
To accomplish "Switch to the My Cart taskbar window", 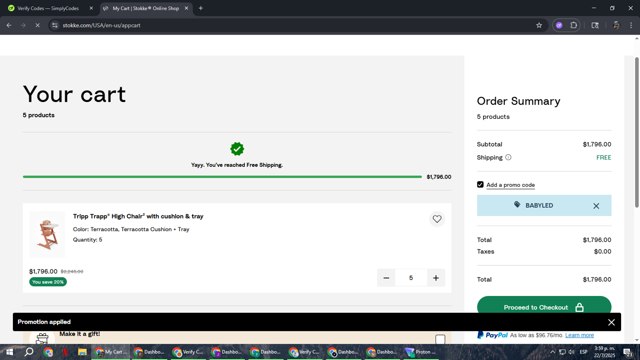I will (110, 352).
